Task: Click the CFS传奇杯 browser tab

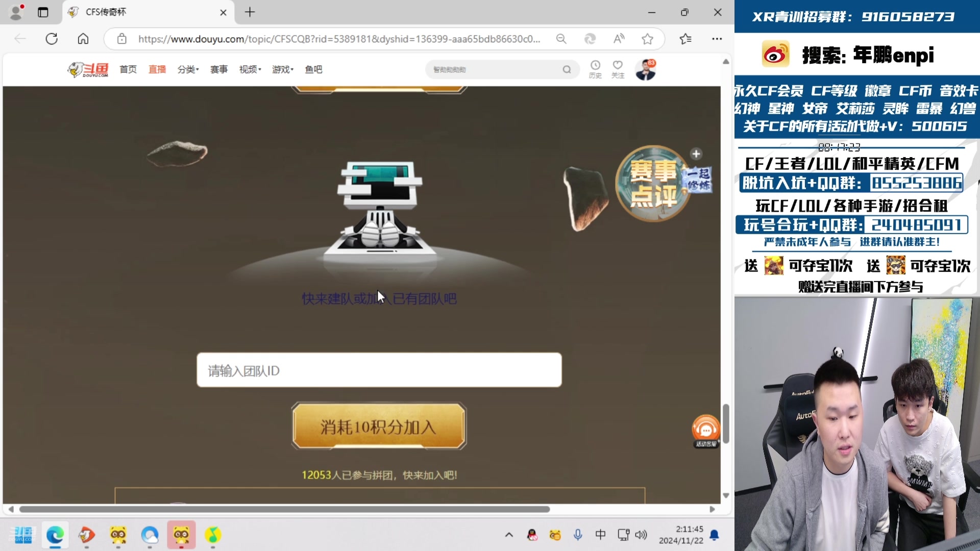Action: pos(148,12)
